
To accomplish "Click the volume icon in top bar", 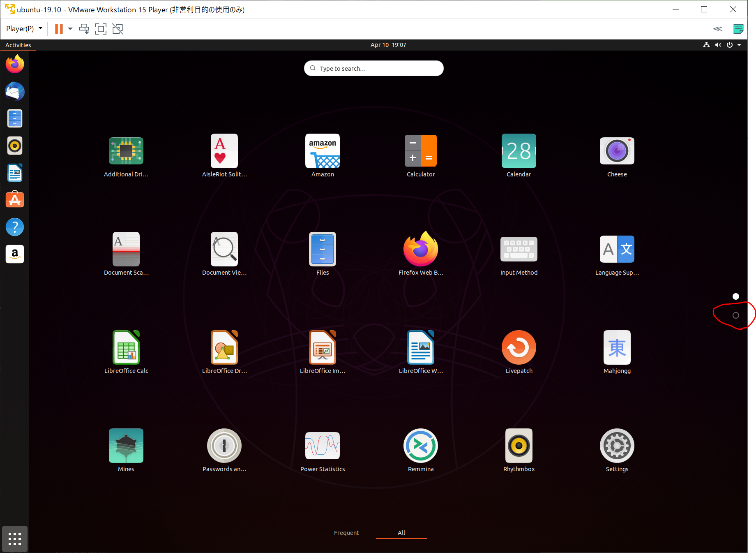I will [x=718, y=45].
